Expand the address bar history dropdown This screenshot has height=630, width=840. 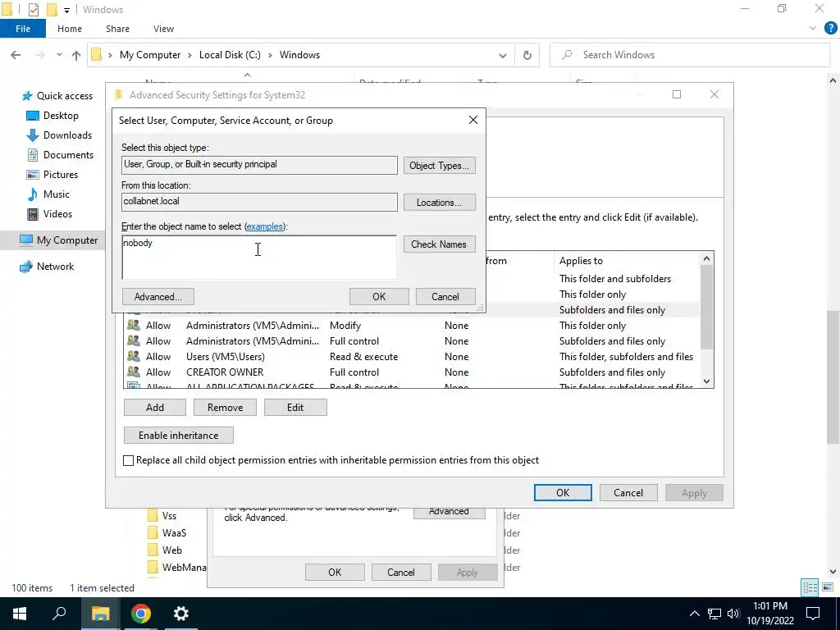point(503,55)
